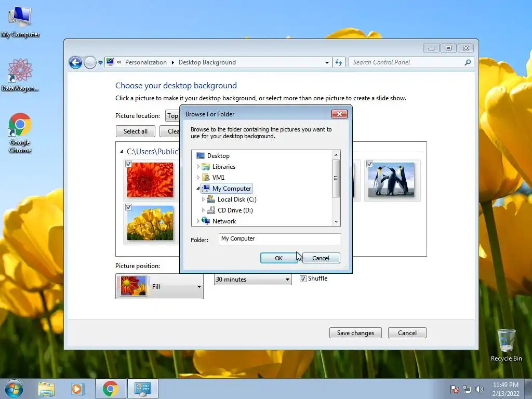Launch Windows Media Player from taskbar

[x=78, y=389]
